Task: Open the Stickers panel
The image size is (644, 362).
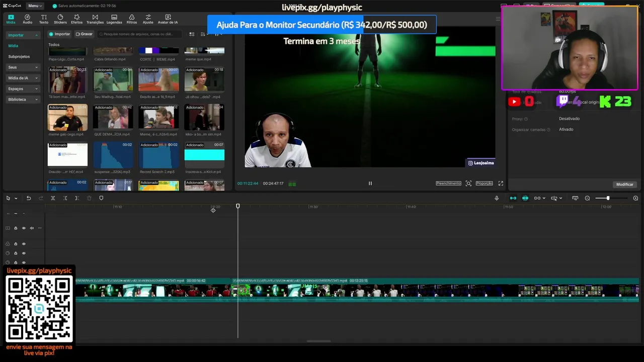Action: pos(60,19)
